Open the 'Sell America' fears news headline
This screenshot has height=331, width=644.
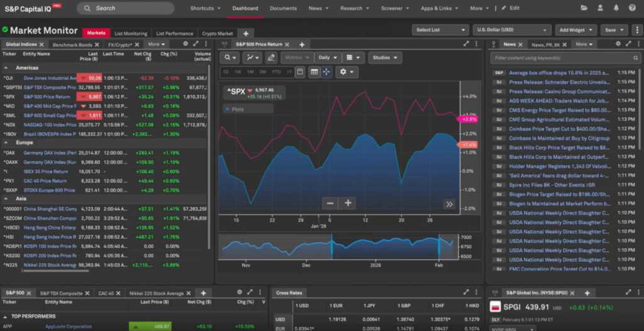point(559,175)
